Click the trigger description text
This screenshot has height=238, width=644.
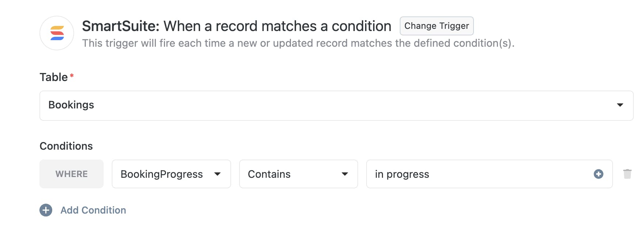(298, 43)
